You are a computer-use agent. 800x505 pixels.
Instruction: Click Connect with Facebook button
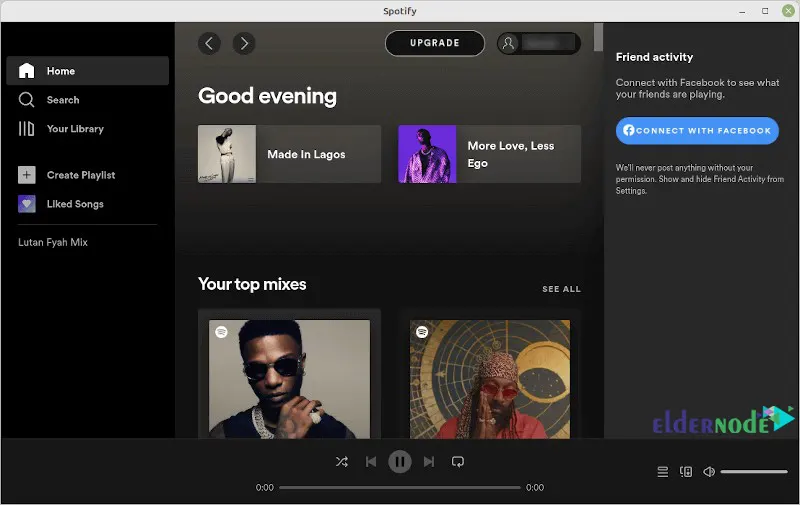click(697, 131)
